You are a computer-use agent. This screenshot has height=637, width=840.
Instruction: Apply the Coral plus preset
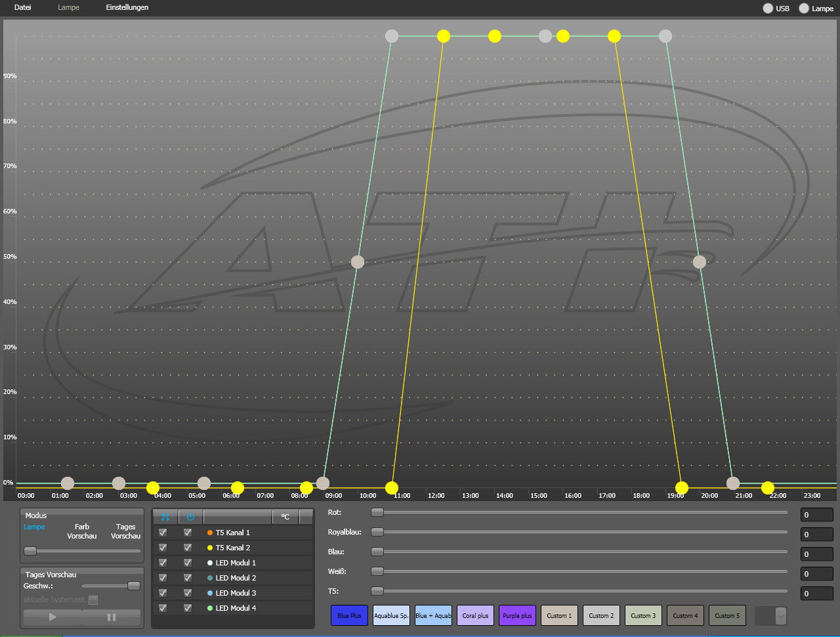(x=476, y=615)
